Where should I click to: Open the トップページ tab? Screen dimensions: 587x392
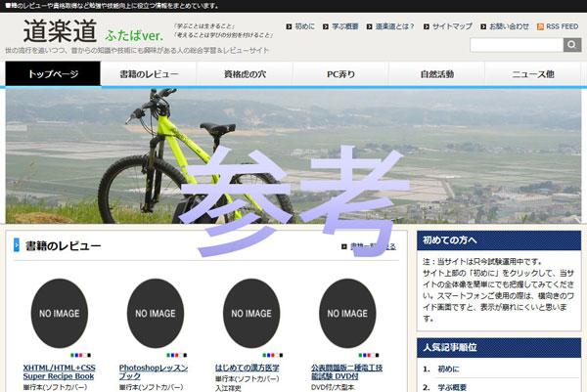[x=53, y=74]
